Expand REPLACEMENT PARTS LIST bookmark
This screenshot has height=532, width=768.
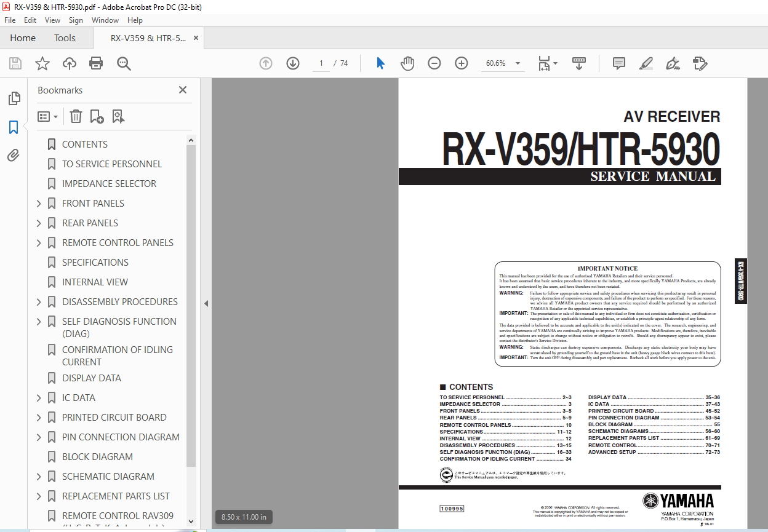(39, 496)
